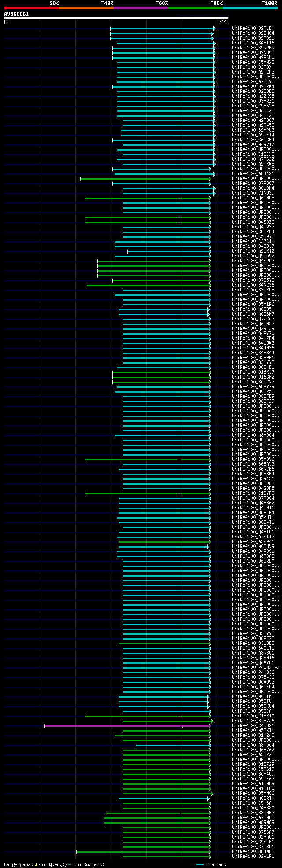Open UniRef100_P40336-2 isoform entry

256,667
